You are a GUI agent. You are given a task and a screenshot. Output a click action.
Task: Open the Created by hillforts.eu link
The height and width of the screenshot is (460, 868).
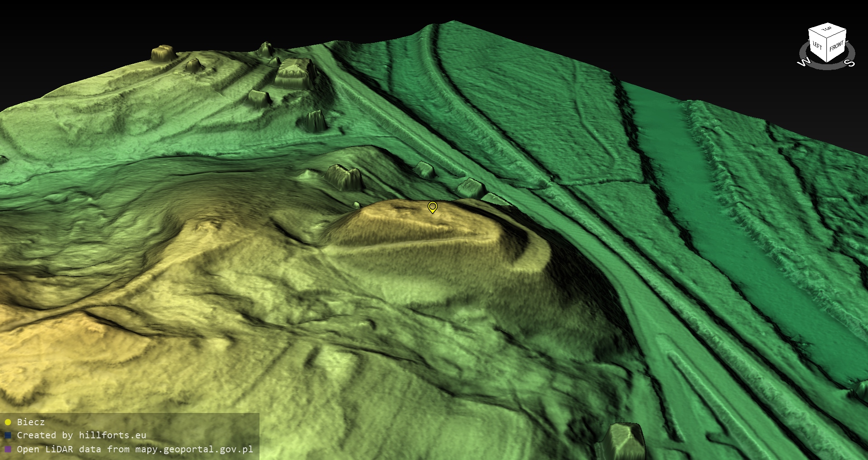tap(81, 436)
